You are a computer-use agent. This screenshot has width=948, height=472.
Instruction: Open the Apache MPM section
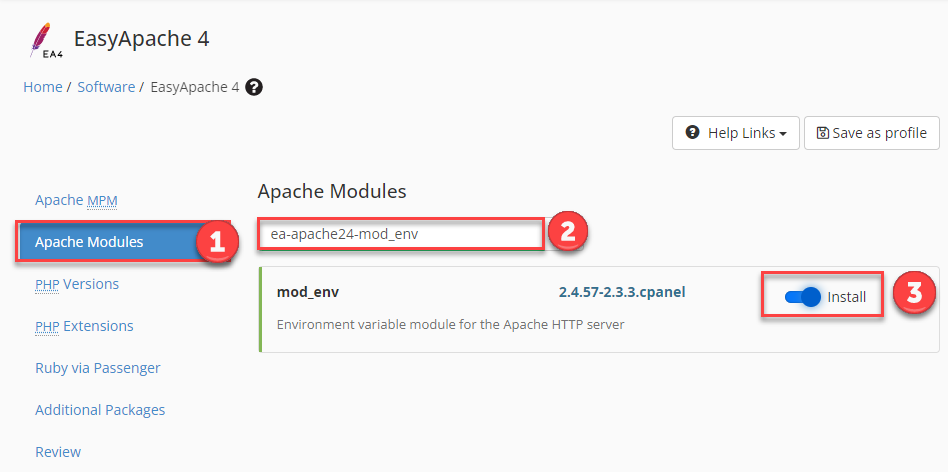pos(76,200)
